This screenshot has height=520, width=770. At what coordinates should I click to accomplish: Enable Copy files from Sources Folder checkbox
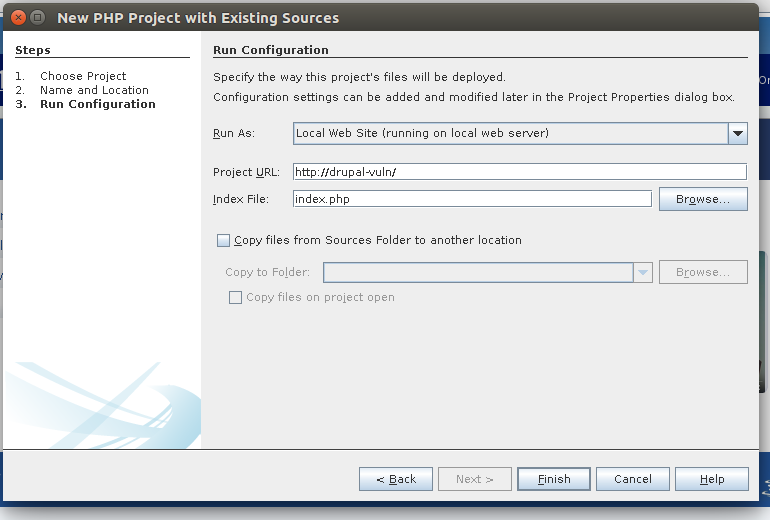[x=223, y=240]
